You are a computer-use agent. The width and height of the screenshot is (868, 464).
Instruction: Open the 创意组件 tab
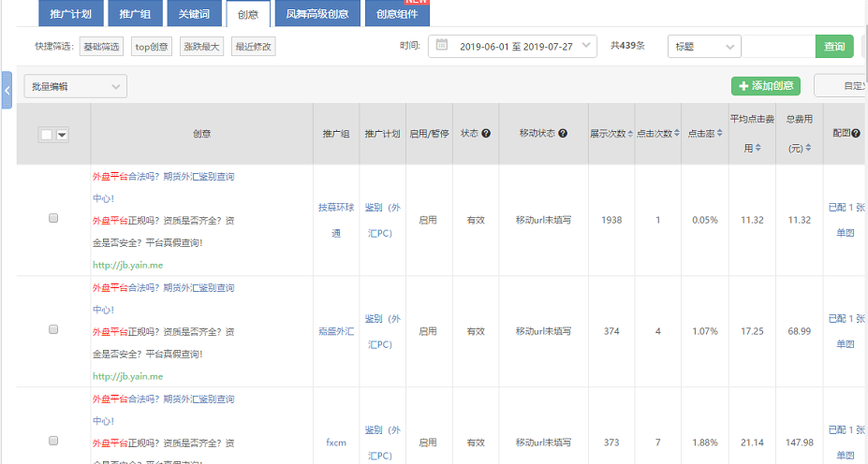point(397,13)
